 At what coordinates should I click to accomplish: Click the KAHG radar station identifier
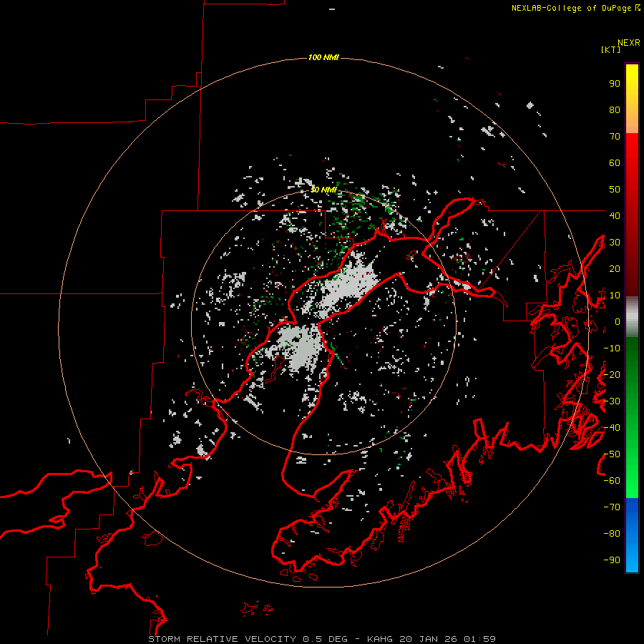[x=379, y=639]
